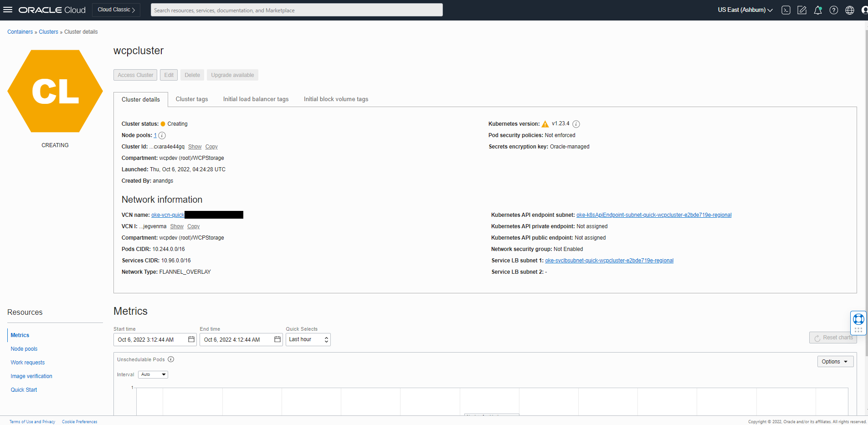
Task: Show the full VCN Id
Action: pos(177,226)
